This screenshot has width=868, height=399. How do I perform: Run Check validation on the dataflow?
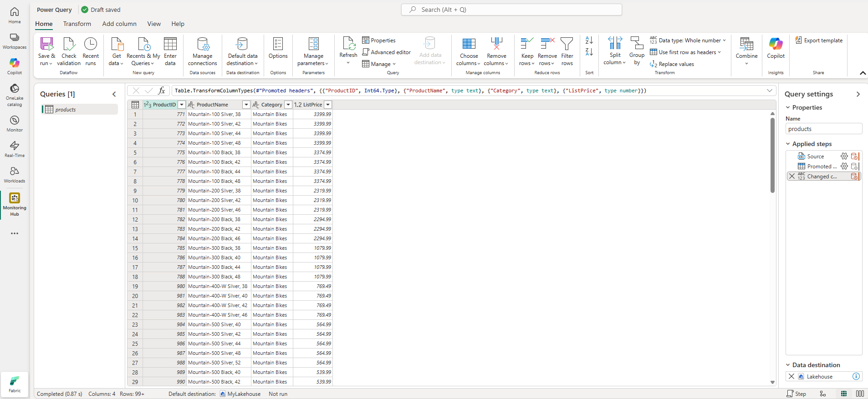[x=69, y=51]
